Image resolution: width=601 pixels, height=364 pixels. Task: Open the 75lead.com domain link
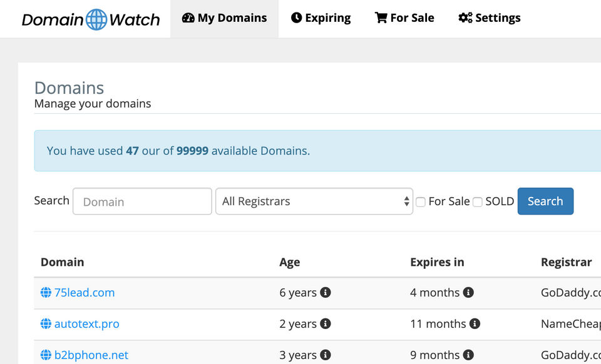coord(85,293)
